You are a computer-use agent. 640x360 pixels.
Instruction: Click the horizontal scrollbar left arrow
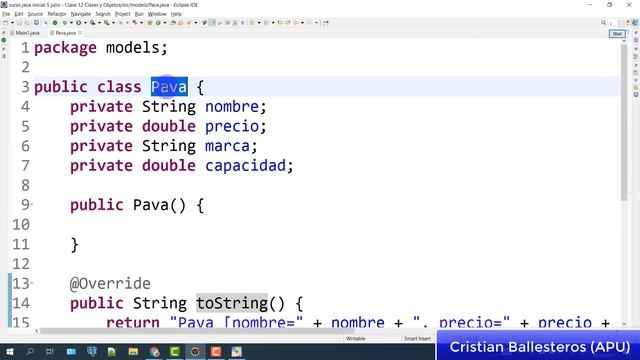36,331
